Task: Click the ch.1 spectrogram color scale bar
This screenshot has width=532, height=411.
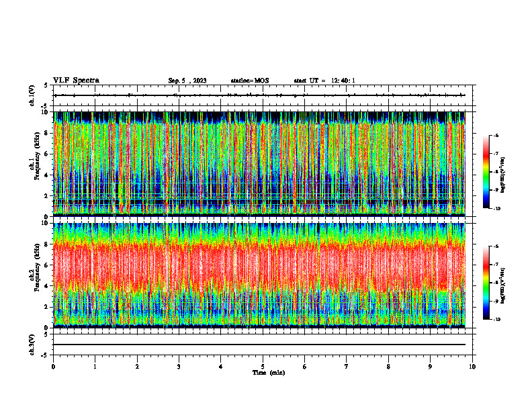Action: click(x=486, y=172)
